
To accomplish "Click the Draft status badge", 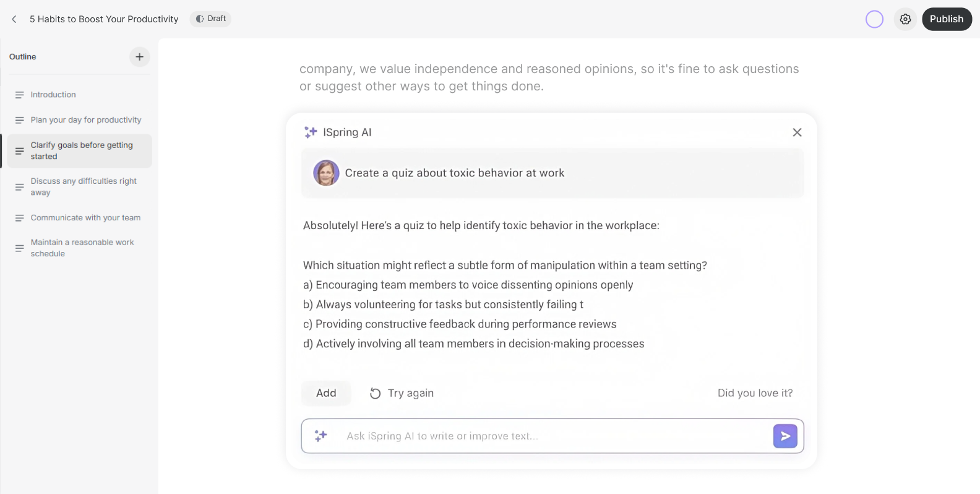I will pos(210,19).
